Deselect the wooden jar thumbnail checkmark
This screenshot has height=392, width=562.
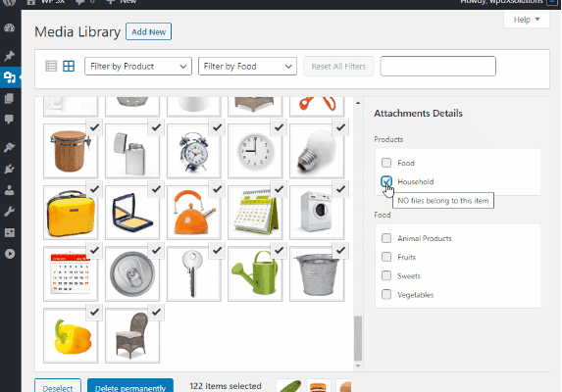click(94, 127)
